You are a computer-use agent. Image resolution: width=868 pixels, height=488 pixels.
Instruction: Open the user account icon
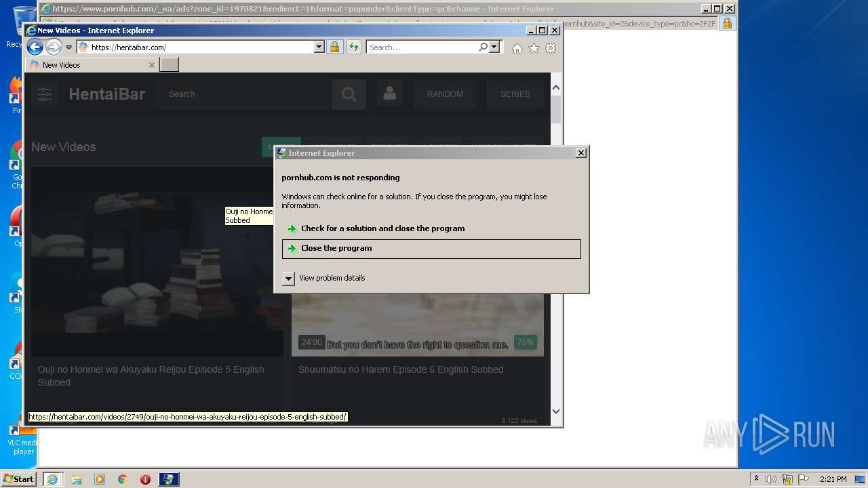389,94
